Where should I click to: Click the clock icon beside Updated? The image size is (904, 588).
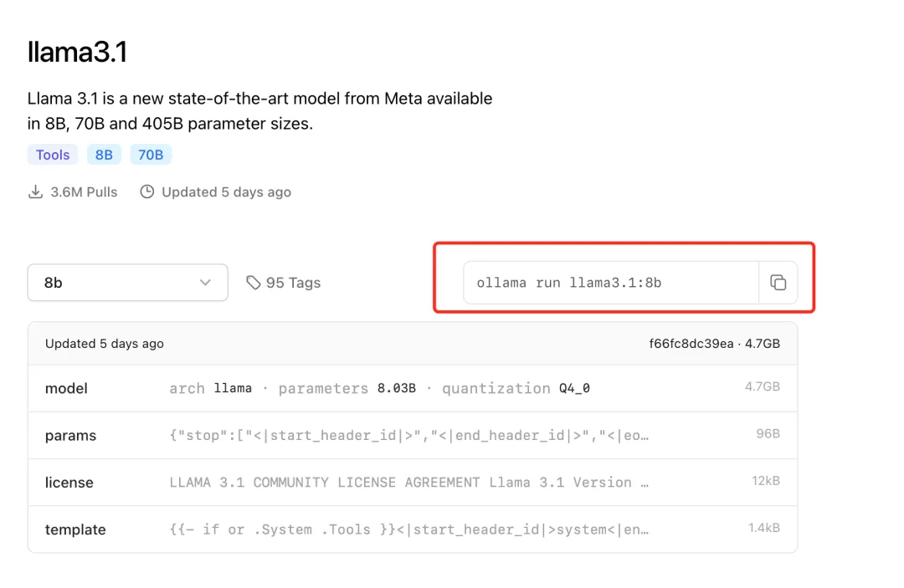tap(147, 192)
